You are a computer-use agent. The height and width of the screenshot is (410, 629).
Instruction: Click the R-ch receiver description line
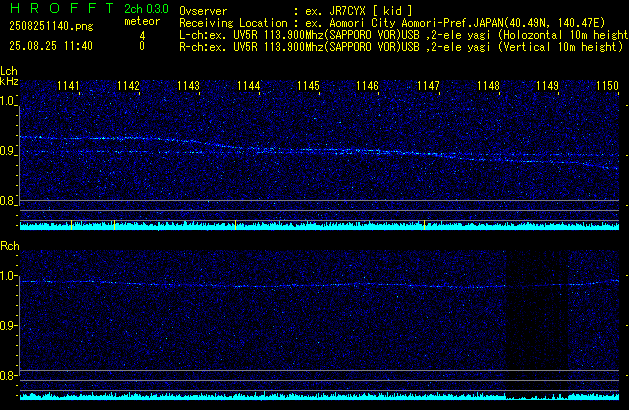(401, 47)
